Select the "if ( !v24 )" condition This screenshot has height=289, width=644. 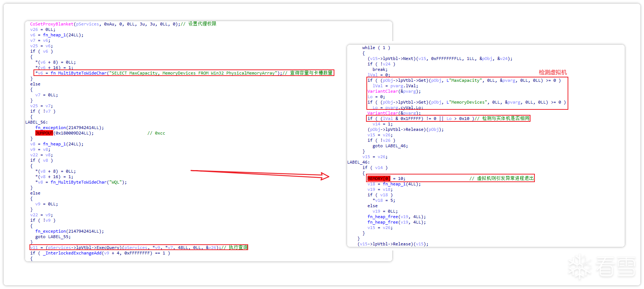(381, 64)
